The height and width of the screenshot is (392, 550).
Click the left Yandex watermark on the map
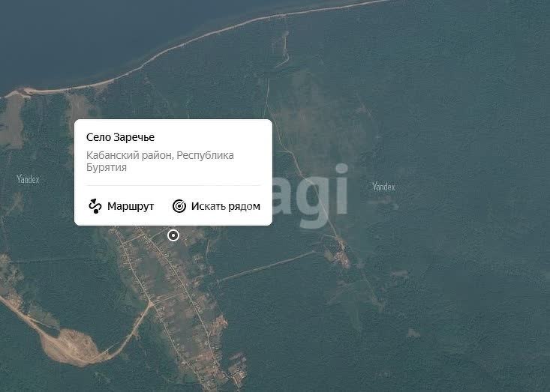28,179
